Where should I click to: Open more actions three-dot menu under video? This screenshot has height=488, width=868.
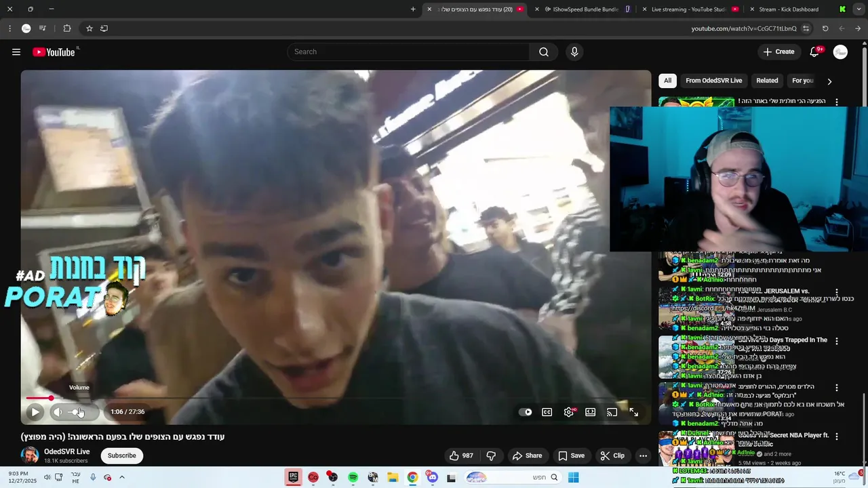[643, 456]
